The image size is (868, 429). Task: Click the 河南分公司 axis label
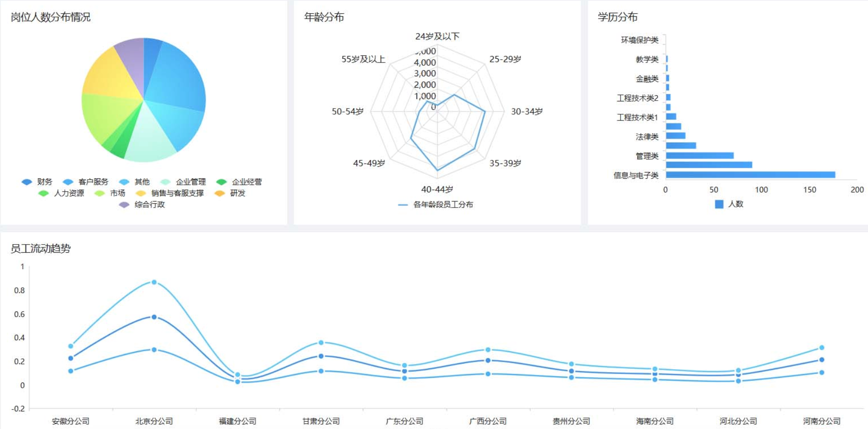(x=823, y=421)
